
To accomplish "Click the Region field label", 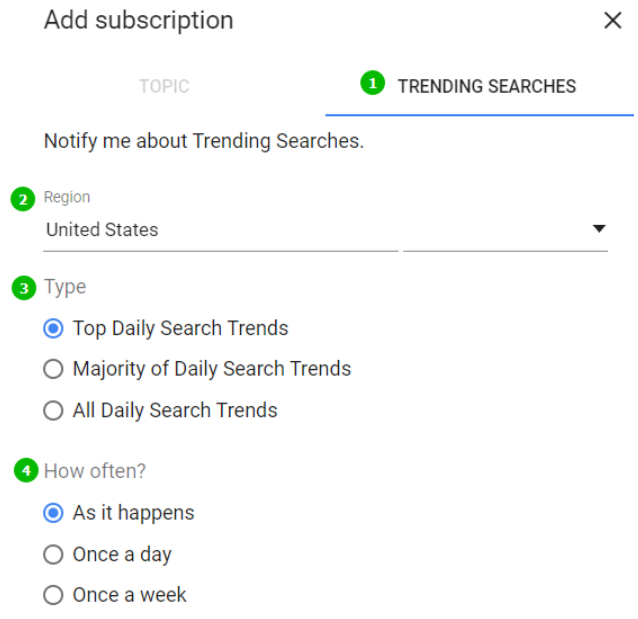I will 67,197.
